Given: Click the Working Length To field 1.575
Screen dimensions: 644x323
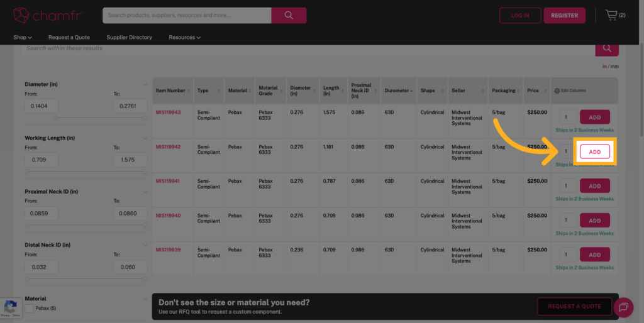Looking at the screenshot, I should [x=130, y=160].
